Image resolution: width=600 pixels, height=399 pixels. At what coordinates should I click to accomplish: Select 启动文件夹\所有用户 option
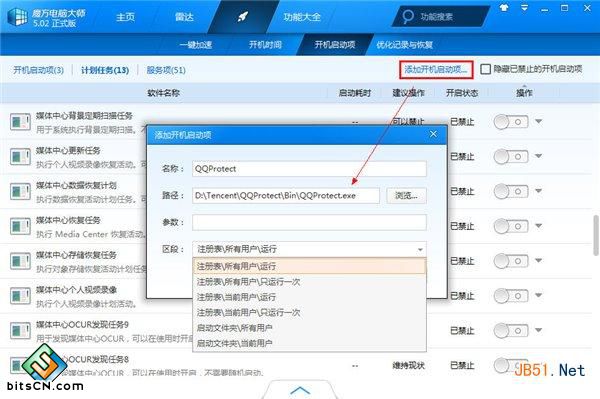point(309,328)
